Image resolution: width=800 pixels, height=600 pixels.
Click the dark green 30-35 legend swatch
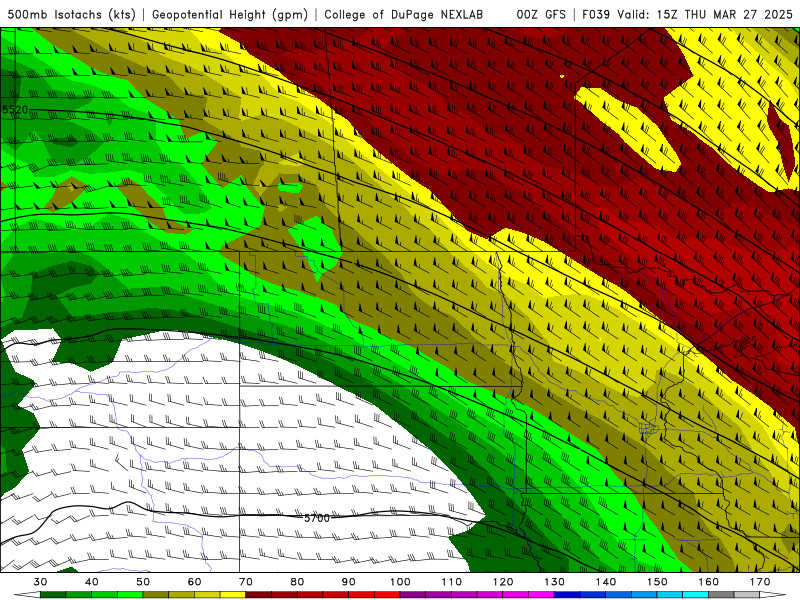[x=54, y=595]
